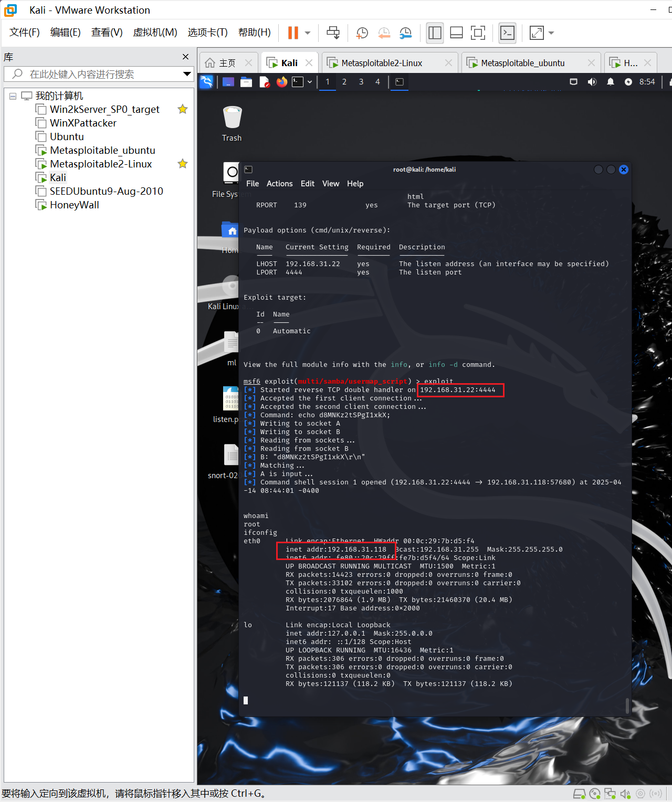Open stretch mode dropdown arrow
This screenshot has width=672, height=802.
[551, 33]
